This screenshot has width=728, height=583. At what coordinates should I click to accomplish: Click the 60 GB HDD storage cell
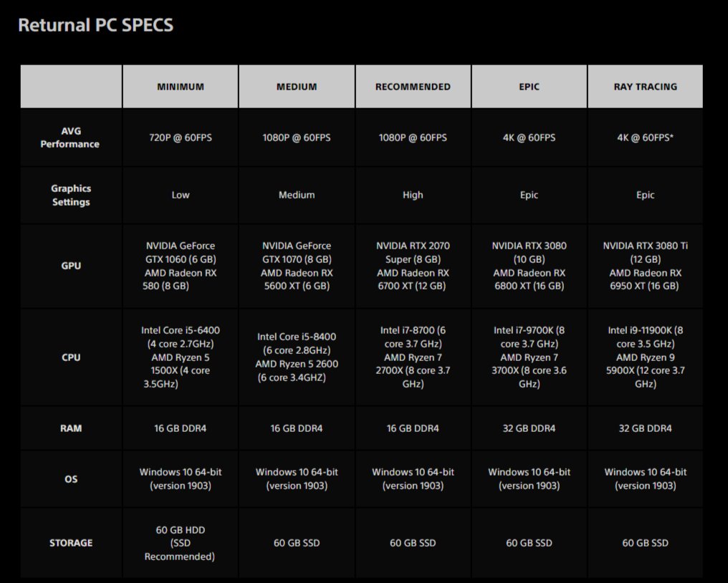181,543
